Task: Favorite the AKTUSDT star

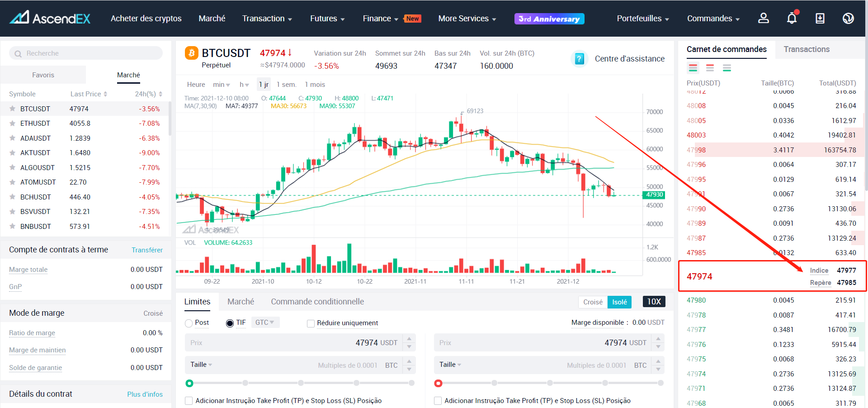Action: [13, 152]
